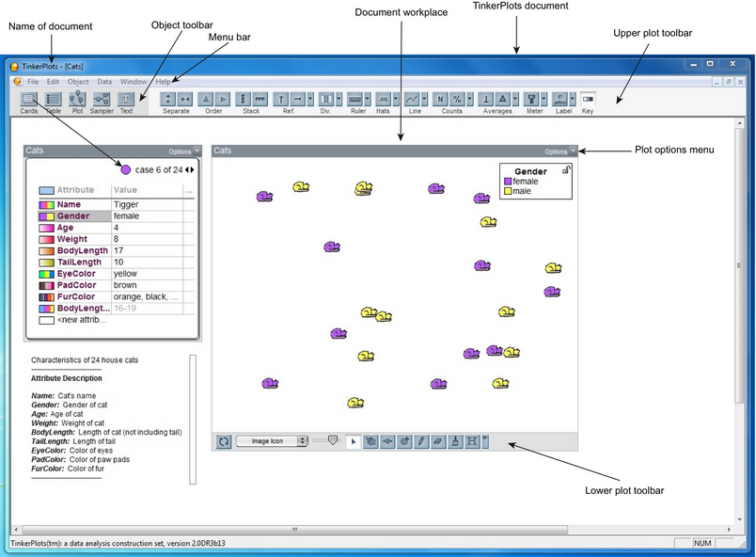Open the File menu
The height and width of the screenshot is (557, 756).
pyautogui.click(x=33, y=82)
